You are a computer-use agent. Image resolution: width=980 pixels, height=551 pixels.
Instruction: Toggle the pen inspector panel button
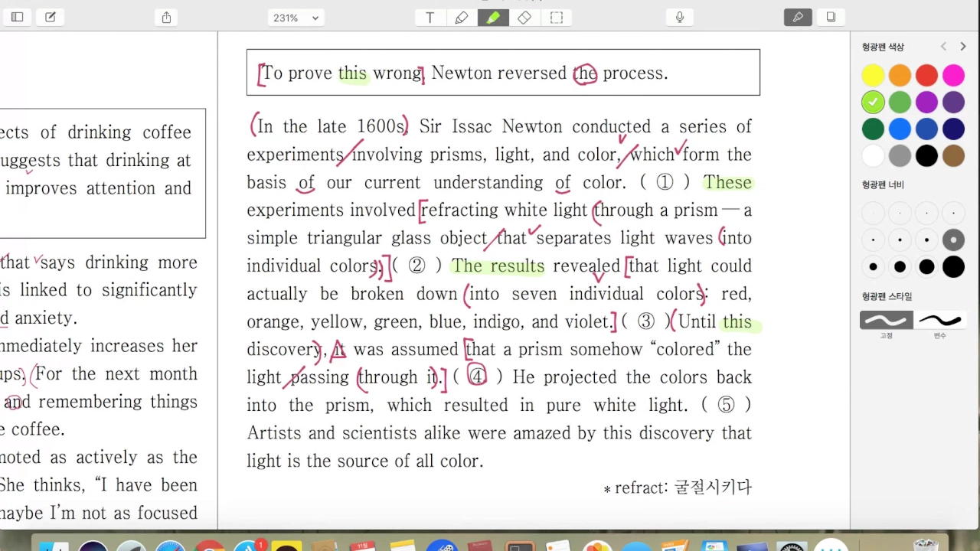pos(798,17)
